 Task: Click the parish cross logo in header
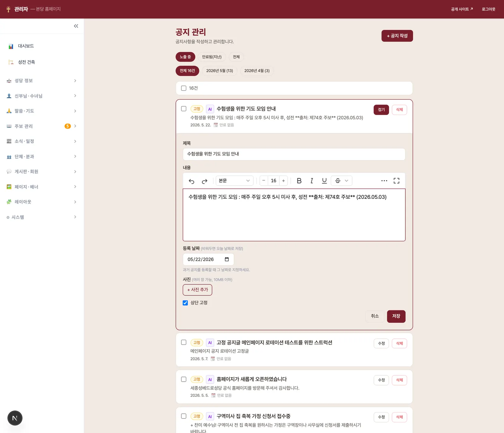point(9,9)
